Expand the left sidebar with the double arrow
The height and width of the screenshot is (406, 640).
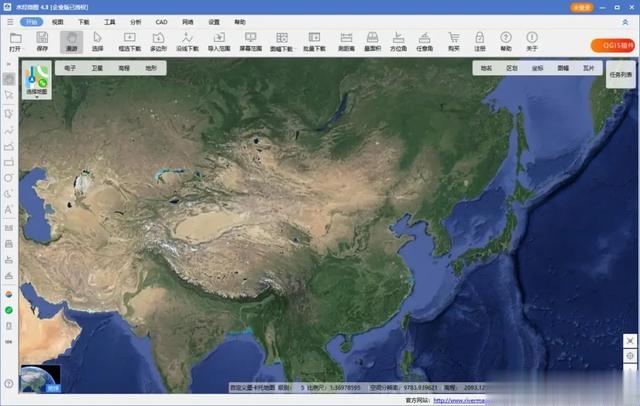9,64
